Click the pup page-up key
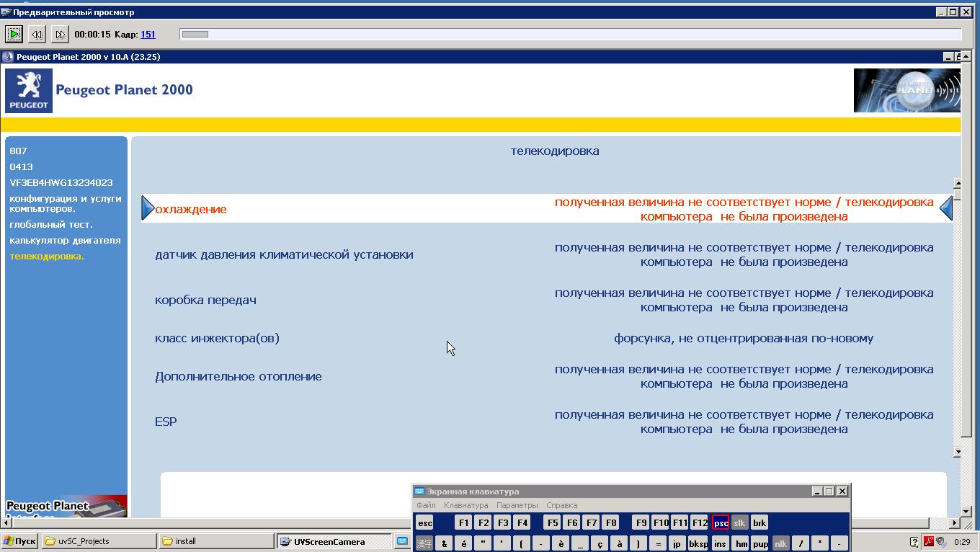 click(760, 543)
